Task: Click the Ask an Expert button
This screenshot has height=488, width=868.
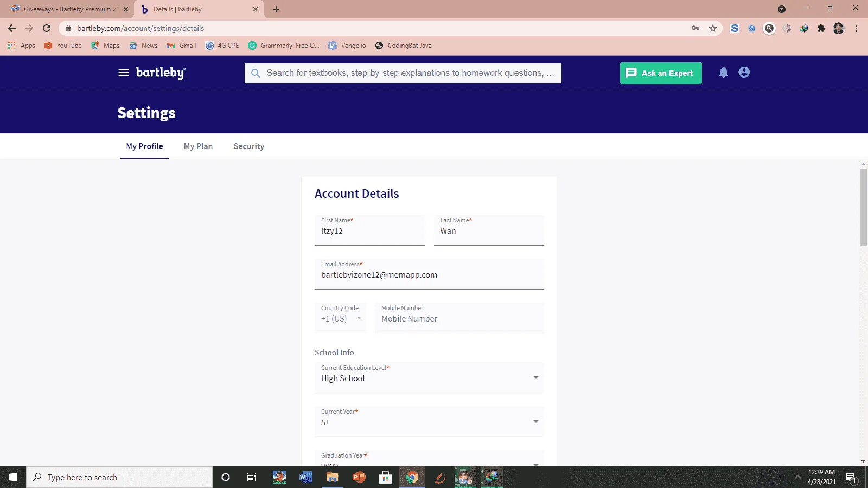Action: [661, 73]
